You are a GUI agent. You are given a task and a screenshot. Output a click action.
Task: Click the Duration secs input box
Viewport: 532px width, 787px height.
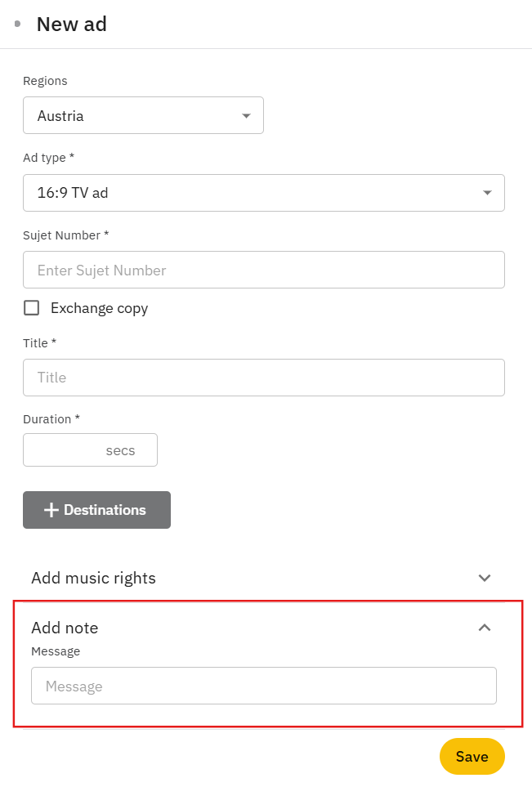pyautogui.click(x=65, y=450)
